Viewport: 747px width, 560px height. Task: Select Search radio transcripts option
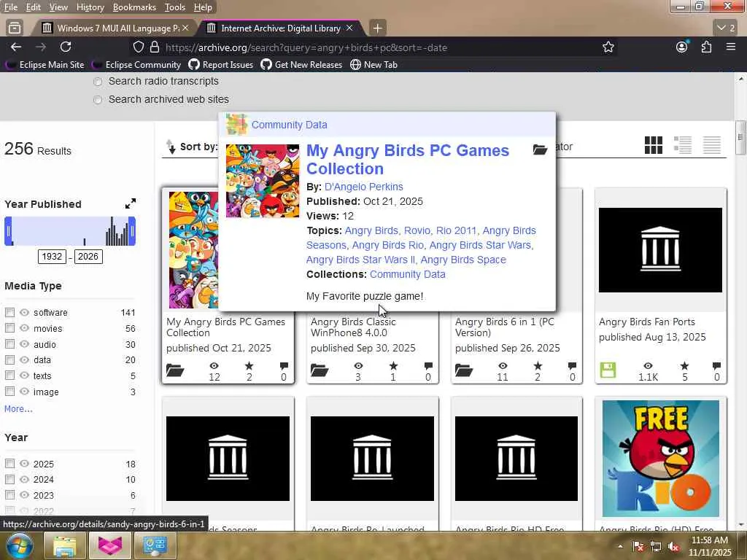coord(98,82)
